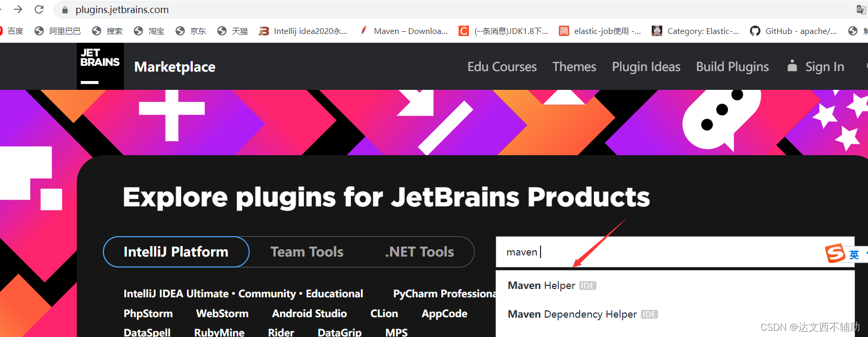This screenshot has height=337, width=868.
Task: Open the 搜索 bookmark
Action: click(107, 31)
